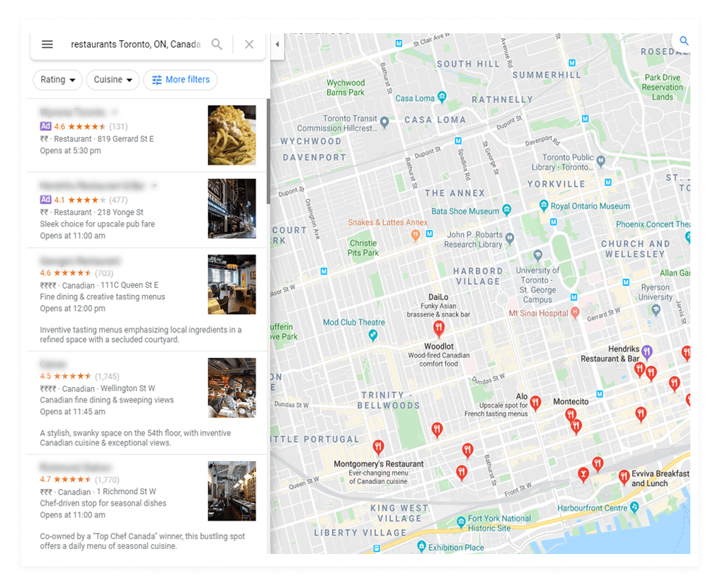Open pasta dish thumbnail of first result
The width and height of the screenshot is (713, 588).
[232, 135]
